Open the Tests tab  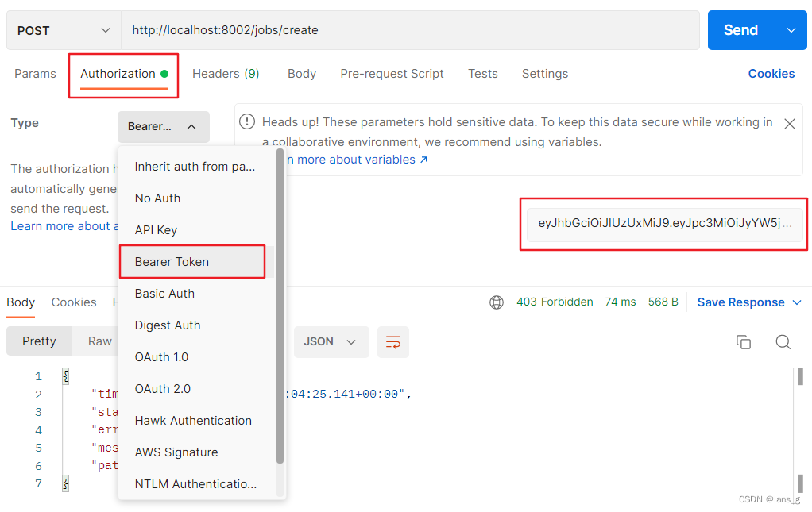pyautogui.click(x=482, y=74)
